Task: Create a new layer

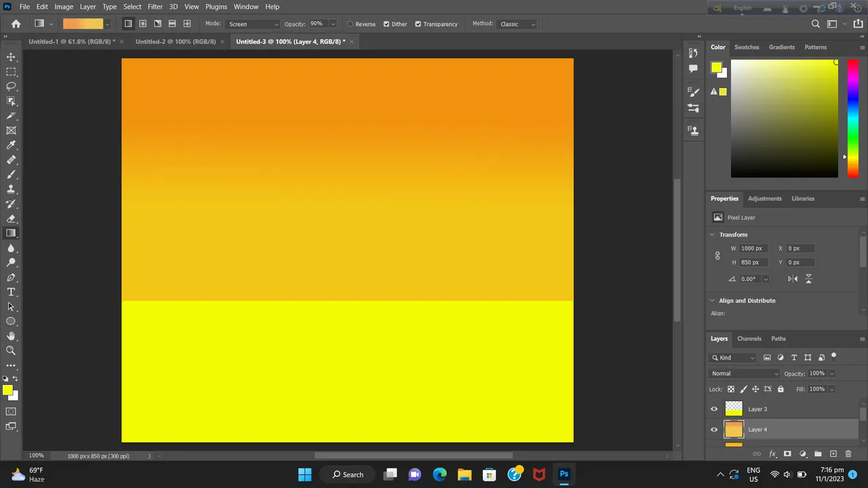Action: (x=833, y=454)
